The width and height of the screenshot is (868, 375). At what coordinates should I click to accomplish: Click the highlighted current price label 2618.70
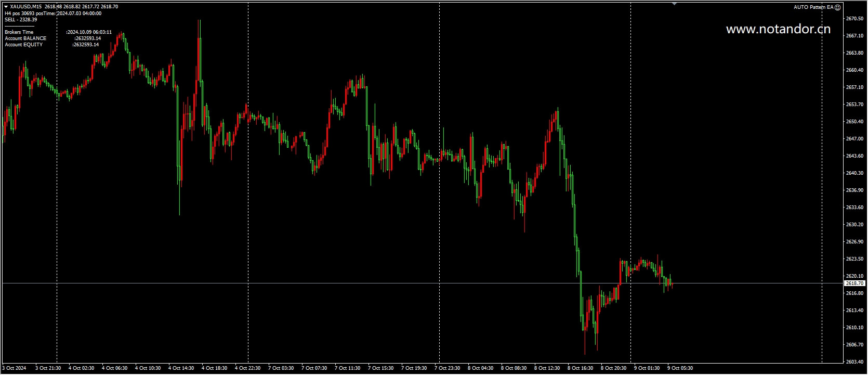click(855, 283)
